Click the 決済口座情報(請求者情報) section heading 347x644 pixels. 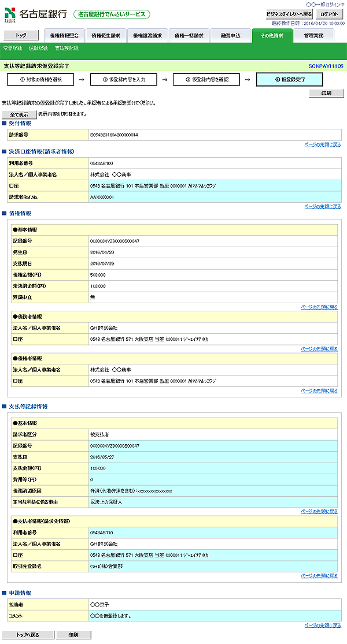pos(42,151)
